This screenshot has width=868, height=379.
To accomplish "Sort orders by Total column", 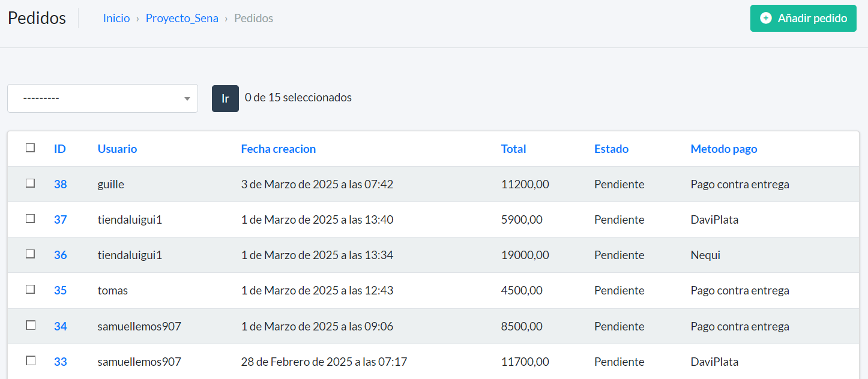I will pos(513,149).
